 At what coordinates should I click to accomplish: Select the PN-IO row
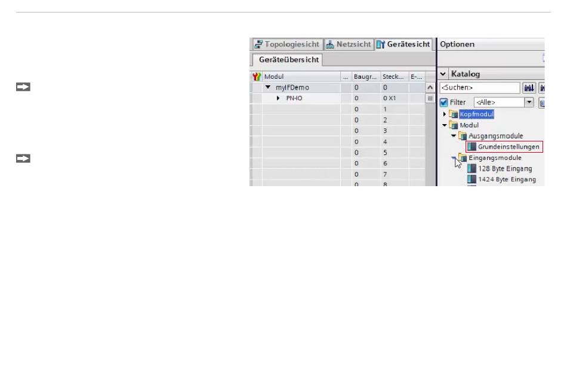pyautogui.click(x=338, y=98)
